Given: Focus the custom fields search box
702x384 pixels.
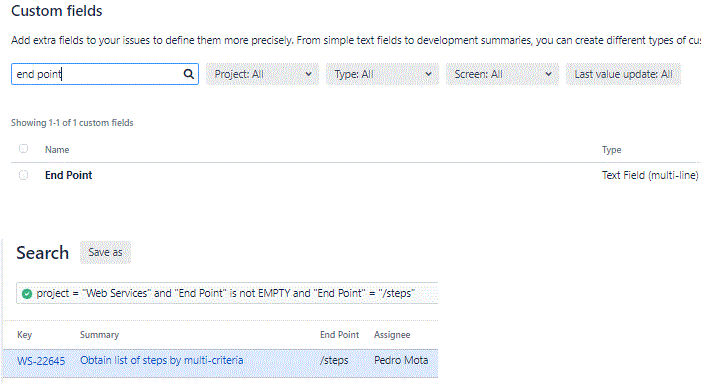Looking at the screenshot, I should [105, 74].
